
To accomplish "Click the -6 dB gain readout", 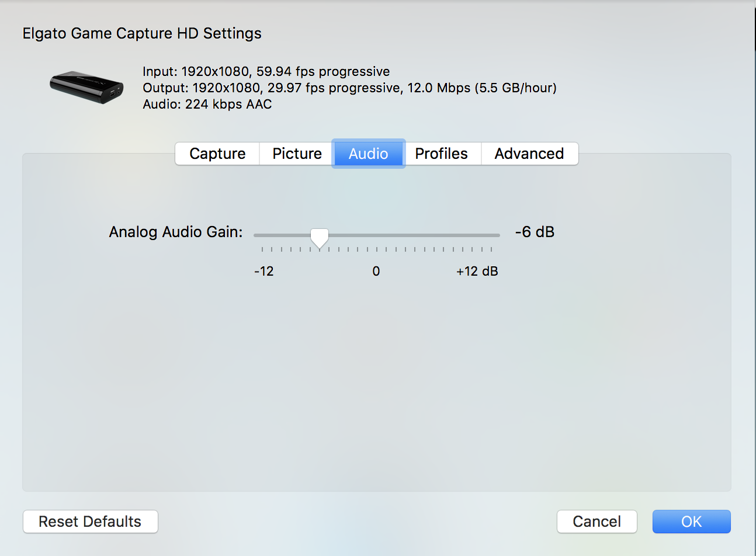I will coord(534,231).
